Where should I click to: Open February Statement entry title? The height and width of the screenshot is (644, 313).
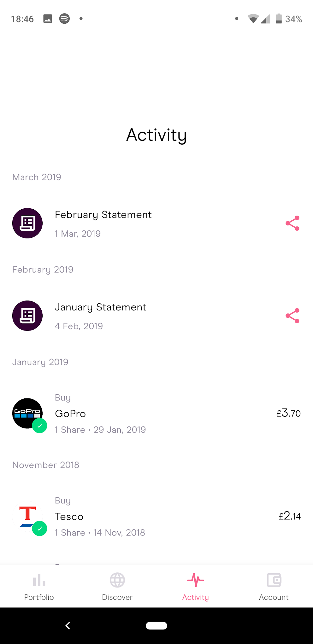[x=103, y=215]
